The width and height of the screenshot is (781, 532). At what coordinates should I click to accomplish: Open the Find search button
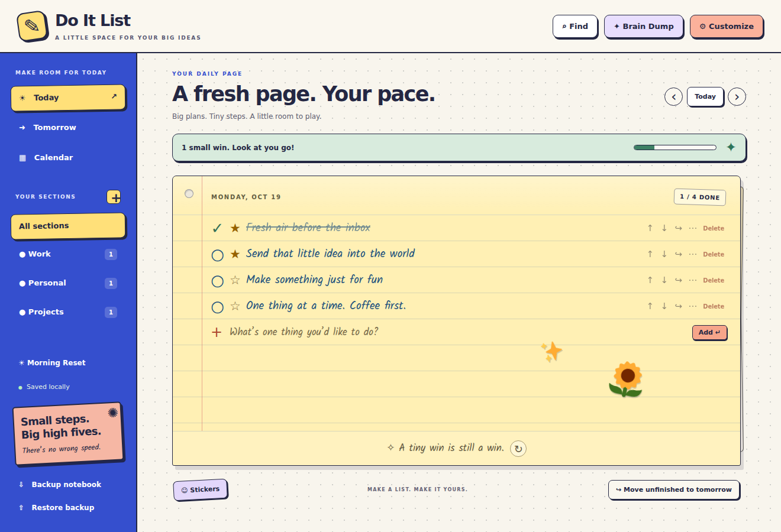pyautogui.click(x=575, y=27)
